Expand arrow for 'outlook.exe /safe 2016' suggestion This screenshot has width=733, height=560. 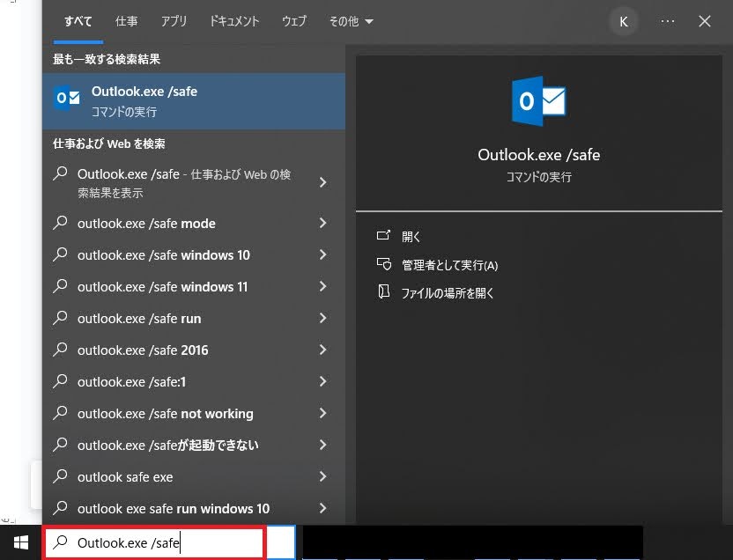pos(322,350)
